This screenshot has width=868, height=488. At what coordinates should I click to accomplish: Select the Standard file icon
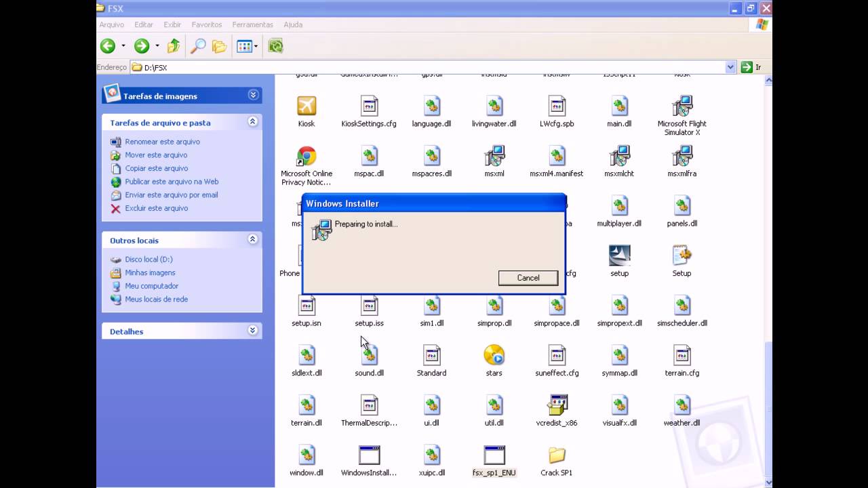coord(432,355)
